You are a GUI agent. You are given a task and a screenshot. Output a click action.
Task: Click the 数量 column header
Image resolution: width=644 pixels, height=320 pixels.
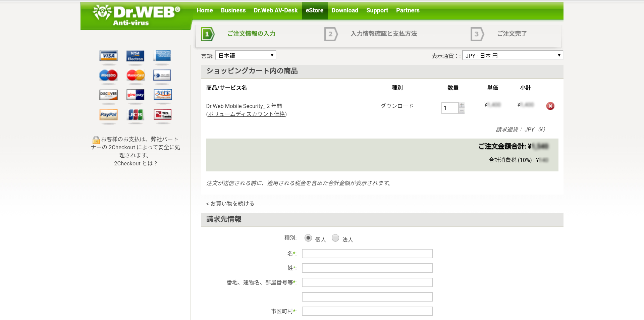(x=453, y=88)
